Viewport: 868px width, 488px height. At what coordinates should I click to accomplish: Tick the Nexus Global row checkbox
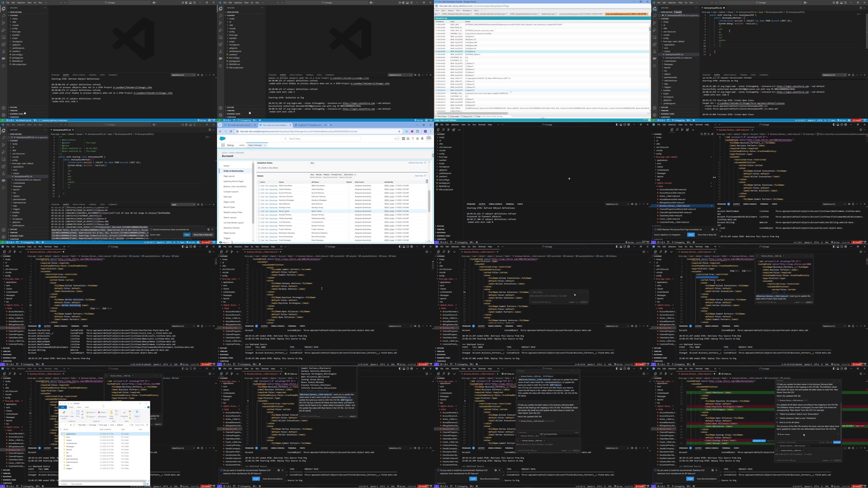pos(259,211)
